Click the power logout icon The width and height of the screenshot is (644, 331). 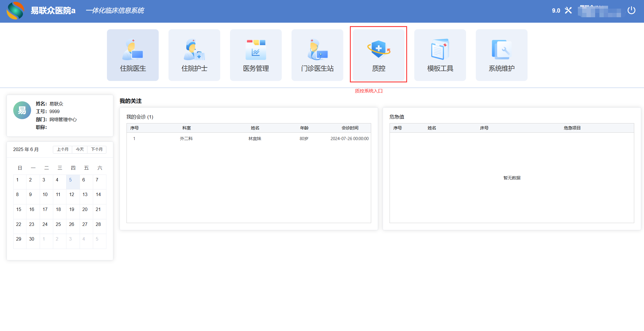tap(631, 11)
